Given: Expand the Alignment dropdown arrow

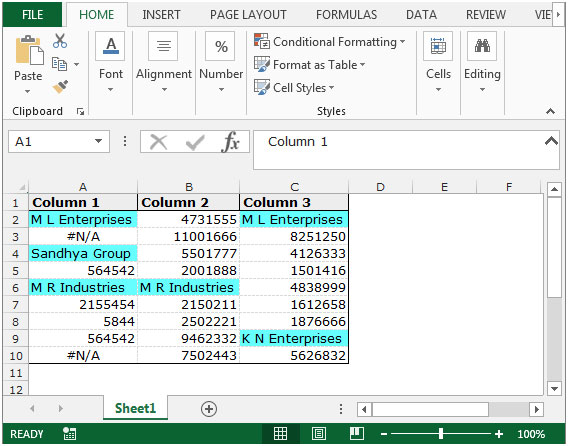Looking at the screenshot, I should (x=164, y=89).
